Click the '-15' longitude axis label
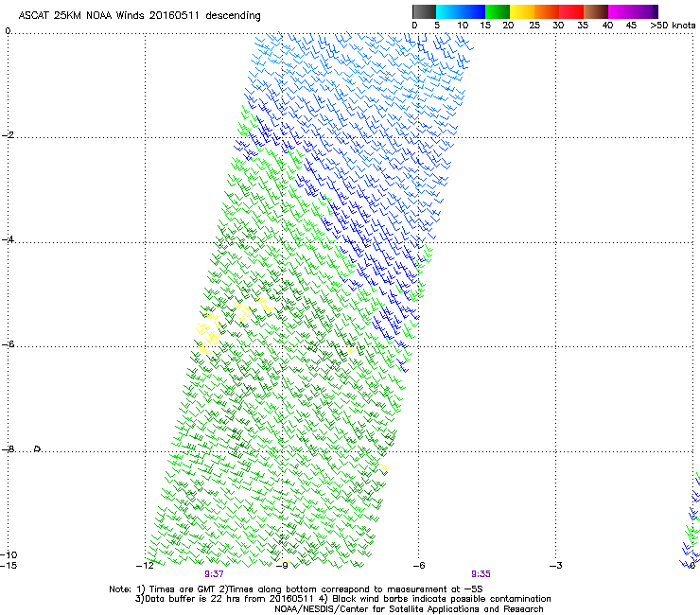The width and height of the screenshot is (700, 615). [9, 566]
